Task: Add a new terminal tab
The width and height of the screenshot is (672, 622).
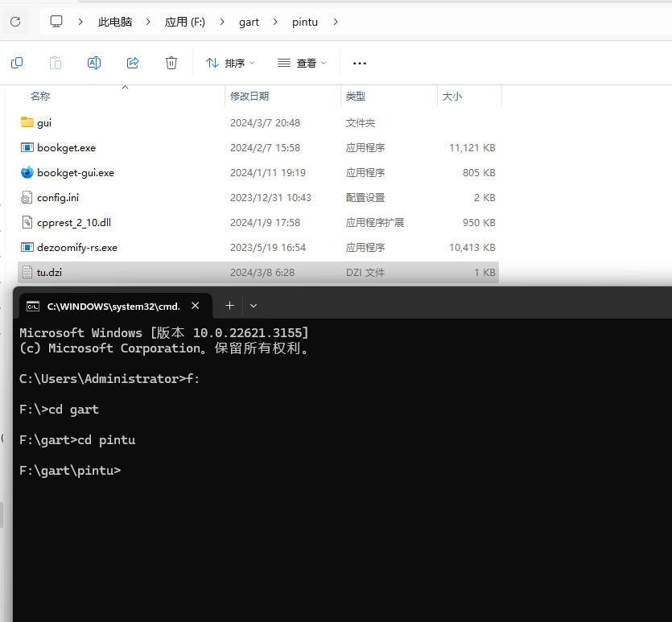Action: [x=229, y=306]
